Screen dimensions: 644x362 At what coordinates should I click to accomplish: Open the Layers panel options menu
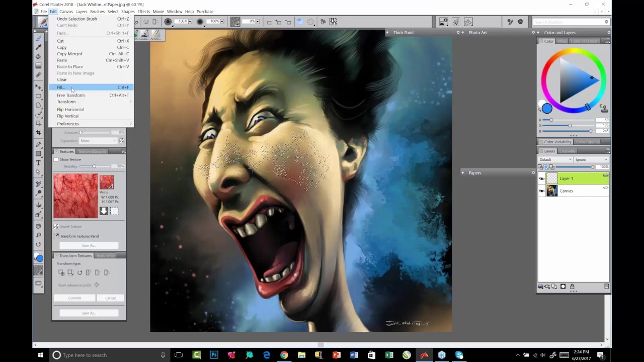608,151
